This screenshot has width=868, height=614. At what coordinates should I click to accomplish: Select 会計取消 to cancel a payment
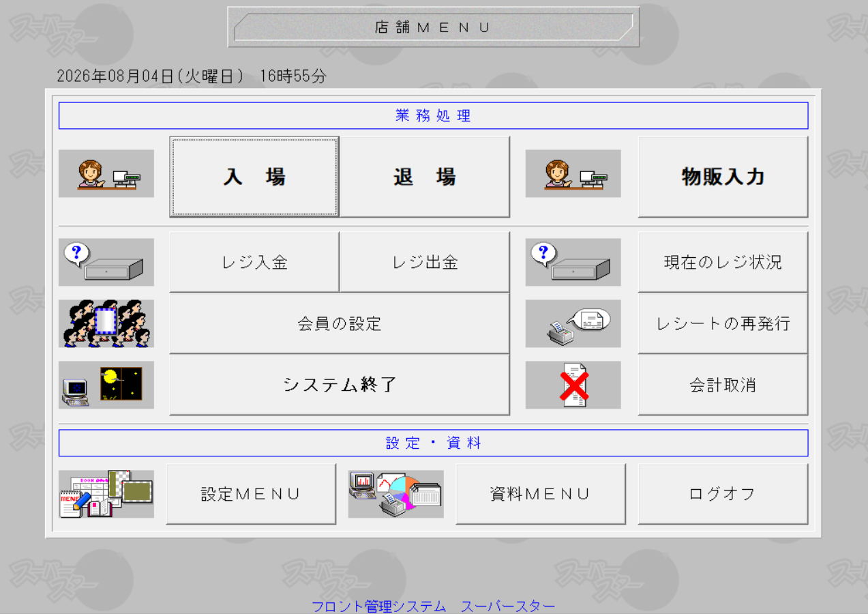point(723,385)
